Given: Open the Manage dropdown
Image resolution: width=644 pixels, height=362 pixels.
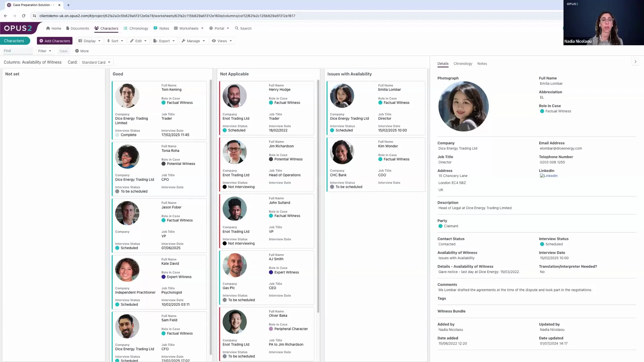Looking at the screenshot, I should click(x=193, y=41).
